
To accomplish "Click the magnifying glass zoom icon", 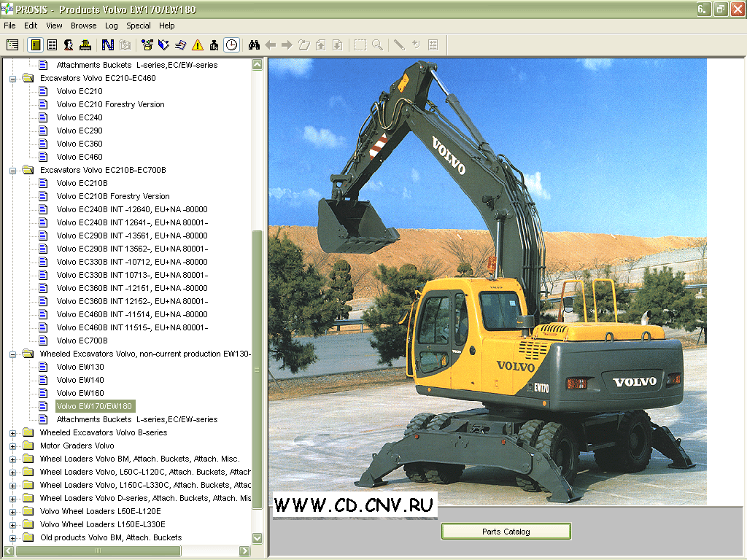I will [377, 45].
